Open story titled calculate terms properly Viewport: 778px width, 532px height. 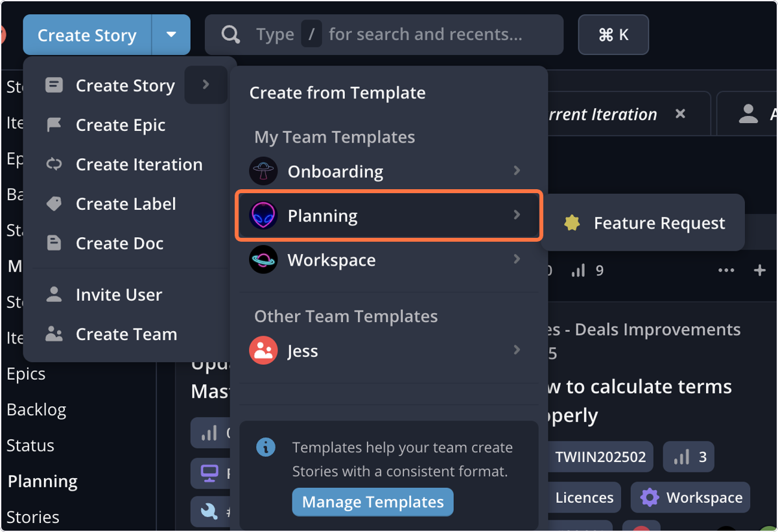pyautogui.click(x=640, y=401)
